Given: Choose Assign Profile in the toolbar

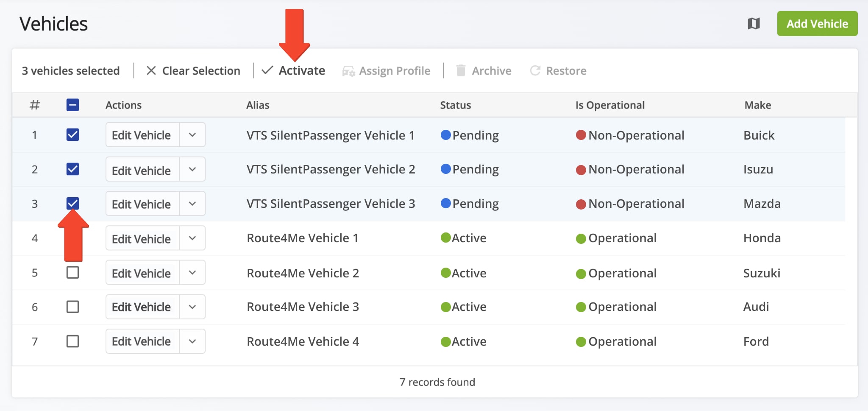Looking at the screenshot, I should 386,71.
